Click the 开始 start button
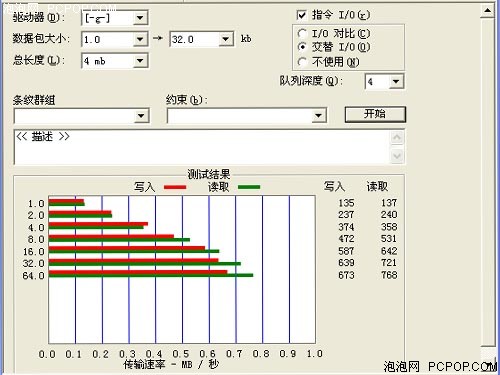The width and height of the screenshot is (500, 375). pyautogui.click(x=375, y=114)
